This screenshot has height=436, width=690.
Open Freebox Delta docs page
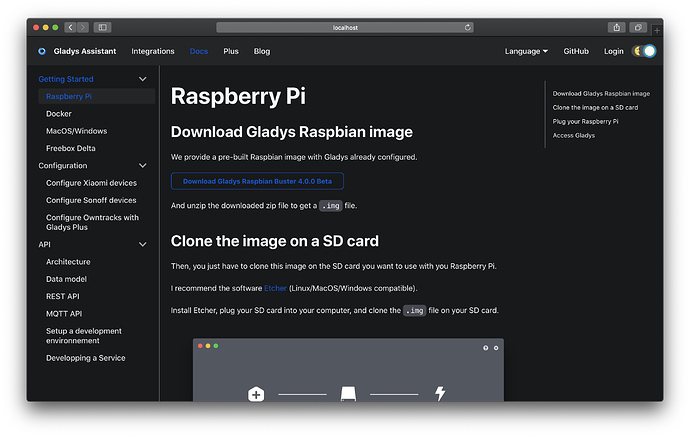coord(71,148)
